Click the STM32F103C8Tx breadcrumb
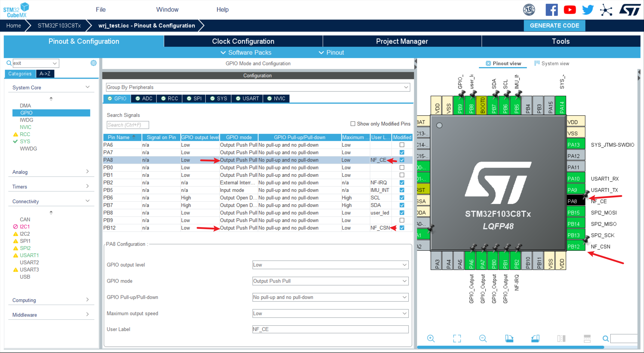This screenshot has width=644, height=353. pos(59,26)
